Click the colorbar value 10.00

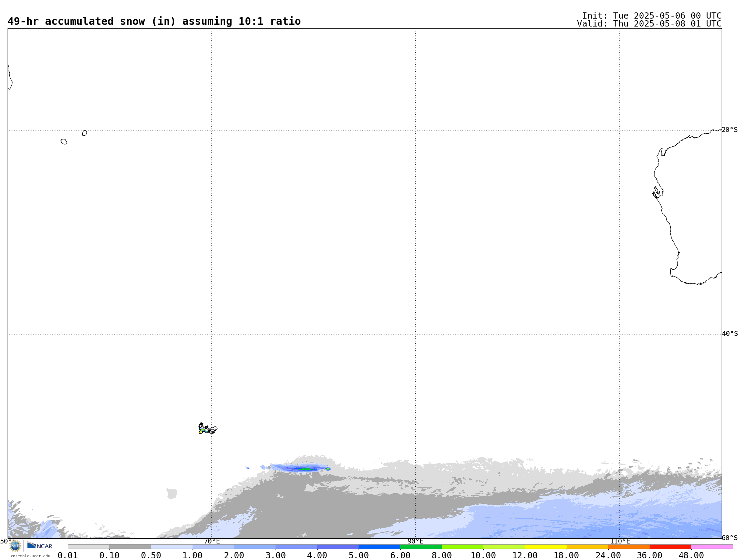(483, 555)
